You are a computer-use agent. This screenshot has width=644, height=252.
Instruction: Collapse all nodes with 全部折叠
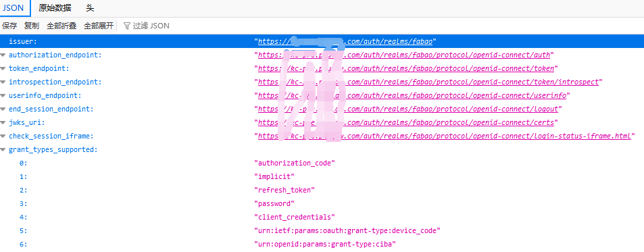click(x=61, y=26)
